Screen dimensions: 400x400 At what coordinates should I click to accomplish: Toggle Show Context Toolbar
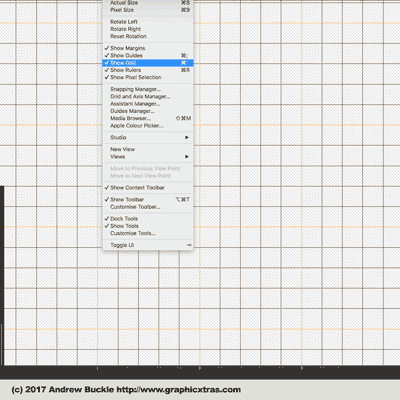tap(148, 188)
